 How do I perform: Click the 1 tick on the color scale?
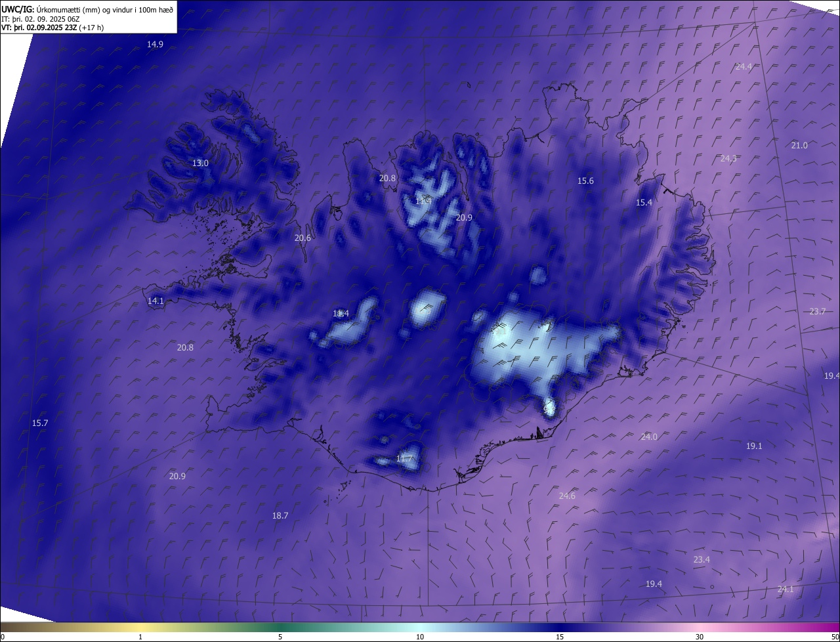tap(140, 637)
